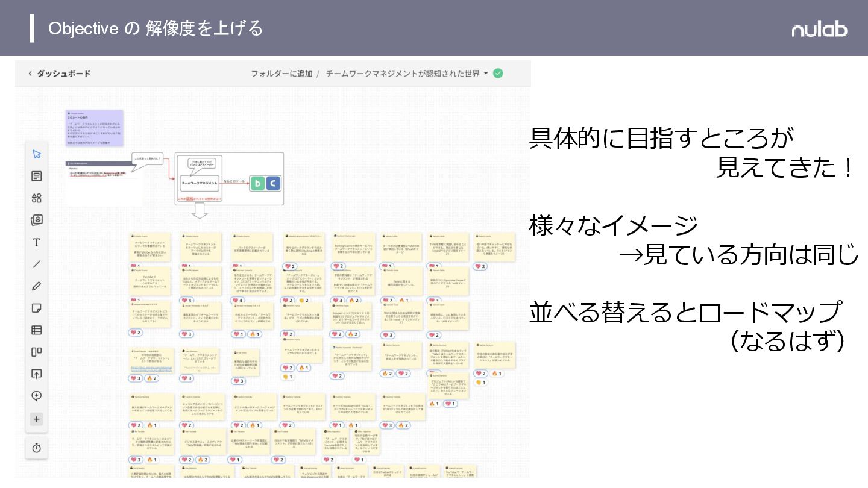Select the arrow pointer tool
The height and width of the screenshot is (488, 868).
coord(37,154)
